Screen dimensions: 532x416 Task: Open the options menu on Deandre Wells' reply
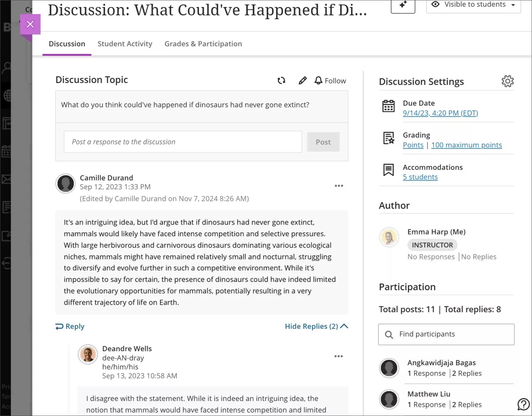point(338,356)
